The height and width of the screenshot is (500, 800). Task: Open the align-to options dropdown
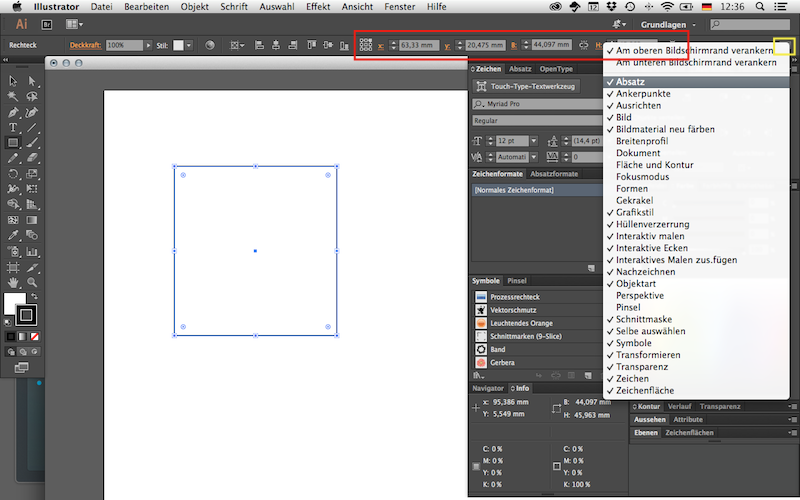pos(237,45)
